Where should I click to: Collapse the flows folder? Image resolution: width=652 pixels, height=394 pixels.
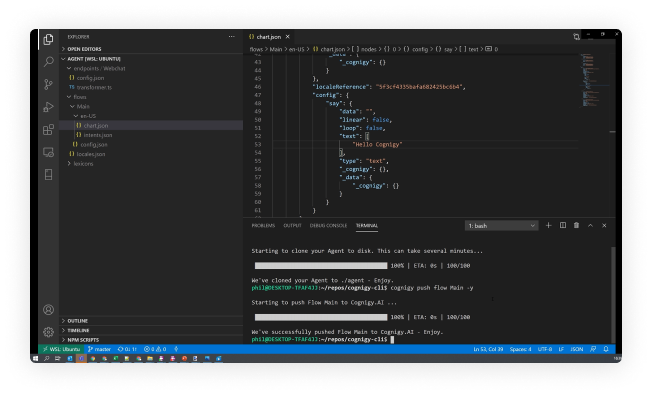pos(151,97)
